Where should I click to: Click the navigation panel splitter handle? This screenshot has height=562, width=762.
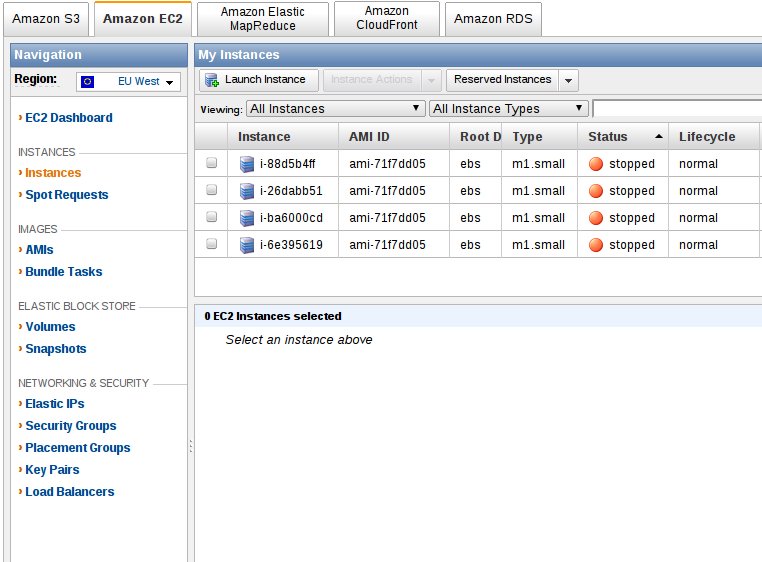click(190, 446)
